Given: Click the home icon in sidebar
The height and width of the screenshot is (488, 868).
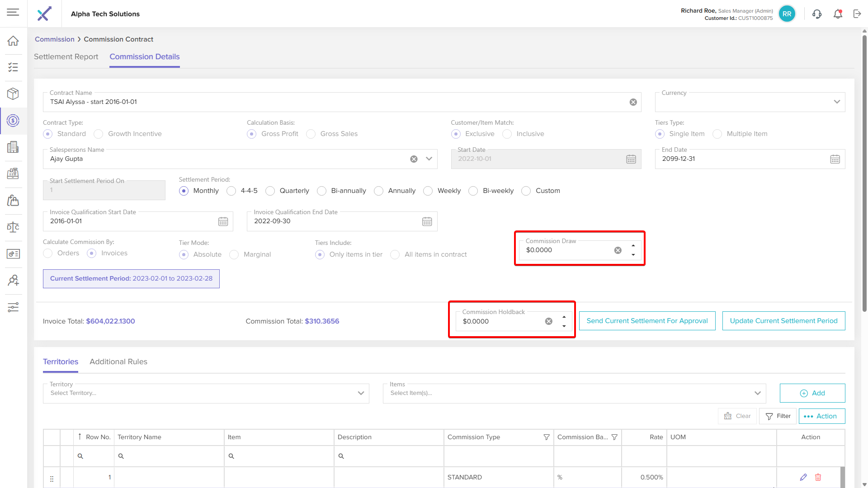Looking at the screenshot, I should 13,41.
